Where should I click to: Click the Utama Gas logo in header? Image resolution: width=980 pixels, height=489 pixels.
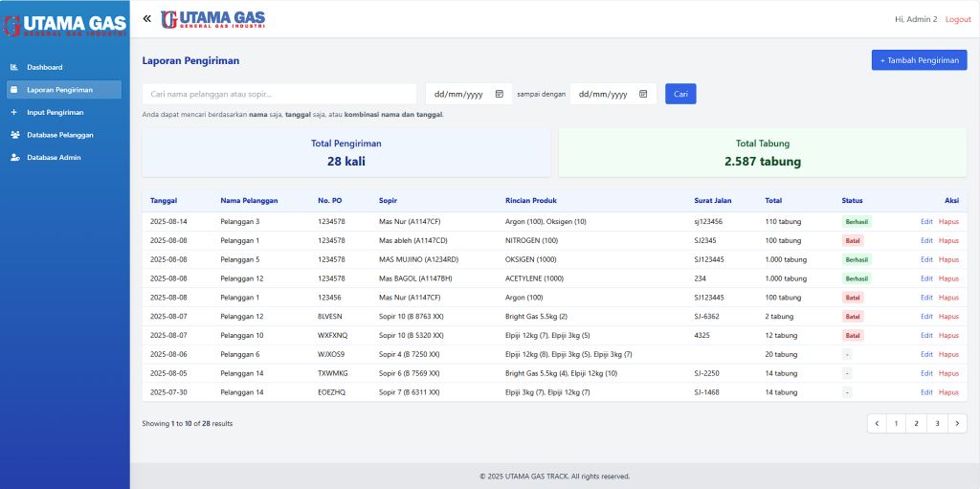[x=213, y=18]
